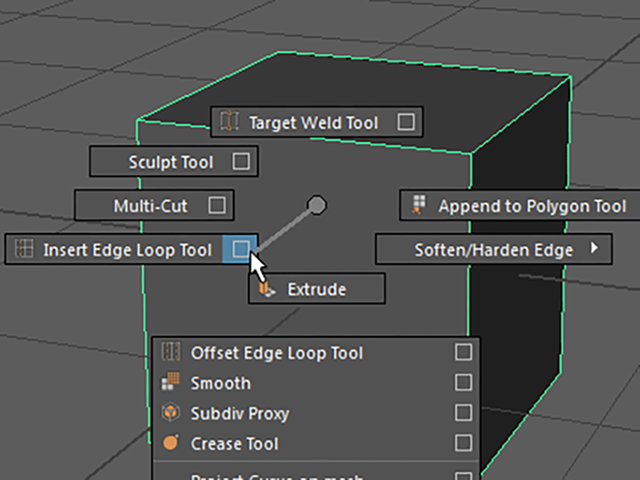
Task: Click the Offset Edge Loop Tool icon
Action: (171, 352)
